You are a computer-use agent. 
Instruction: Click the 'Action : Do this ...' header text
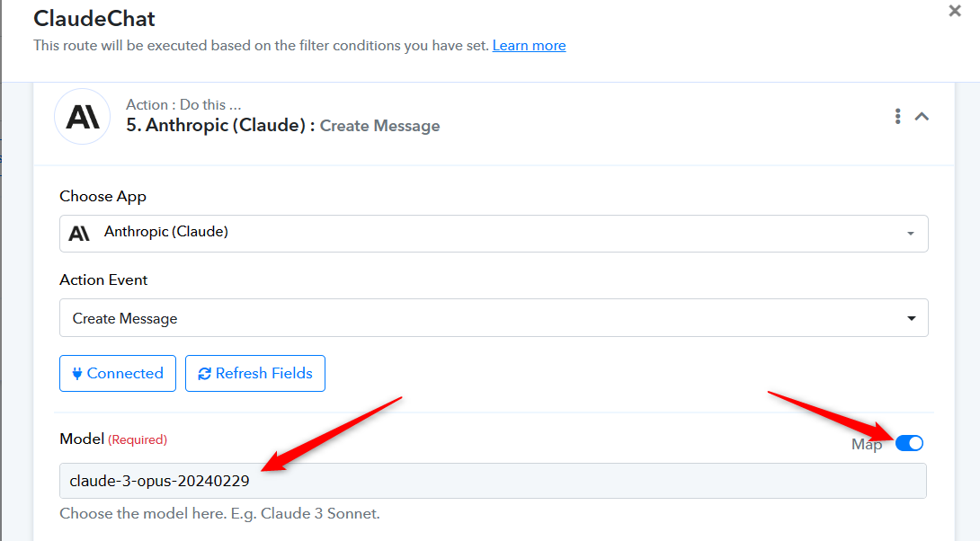pyautogui.click(x=183, y=105)
